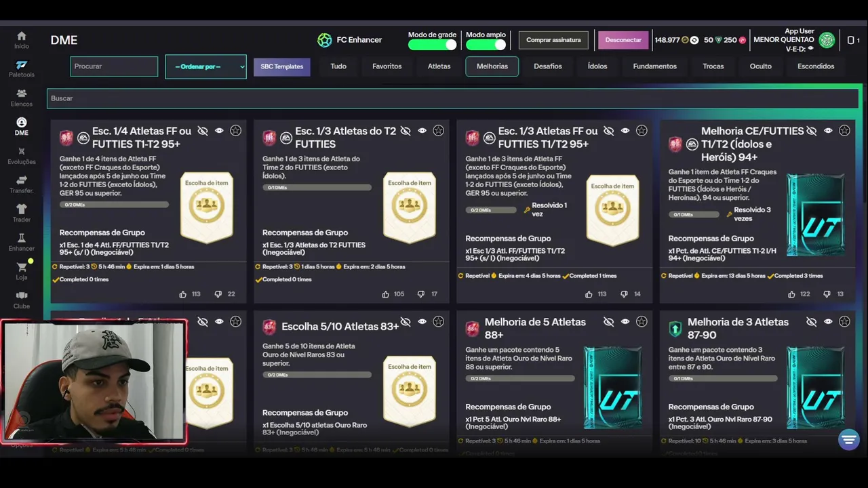
Task: Like the Esc. 1/3 Atletas FF T1/T2 card
Action: click(589, 294)
